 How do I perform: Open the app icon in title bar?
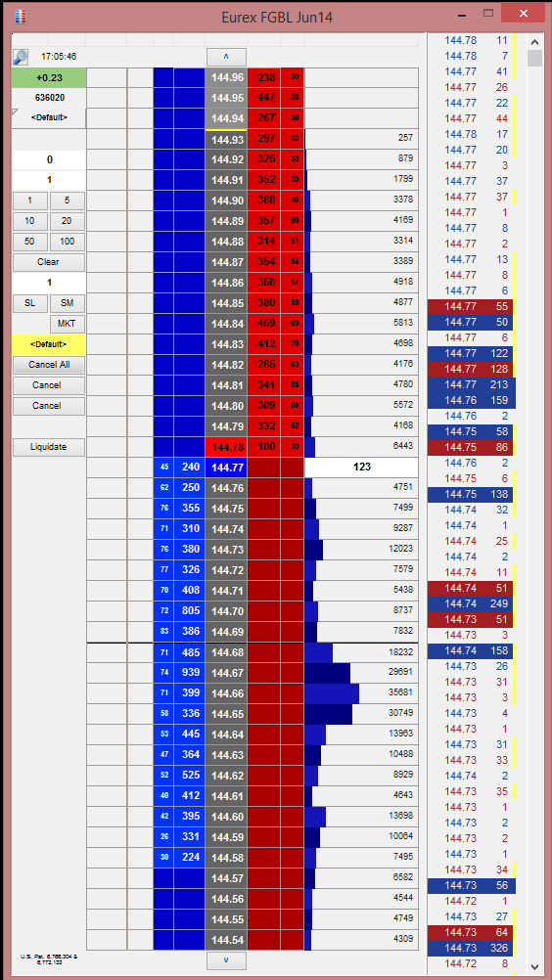21,17
